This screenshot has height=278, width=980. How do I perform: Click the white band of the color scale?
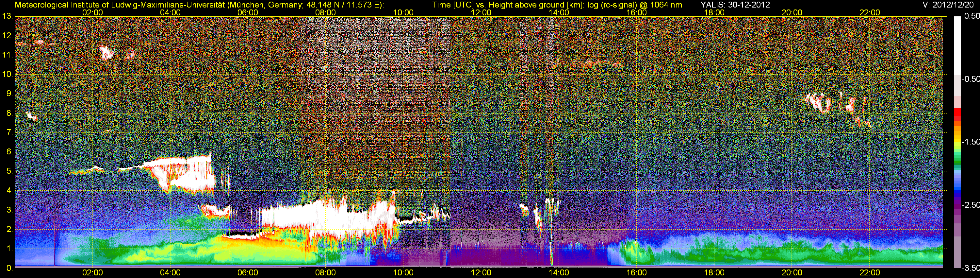click(x=957, y=46)
